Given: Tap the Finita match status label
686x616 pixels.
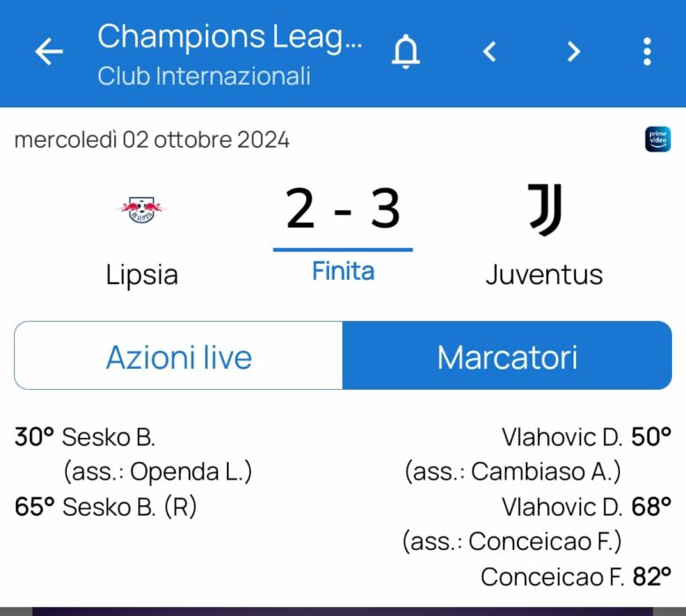Looking at the screenshot, I should click(x=343, y=271).
